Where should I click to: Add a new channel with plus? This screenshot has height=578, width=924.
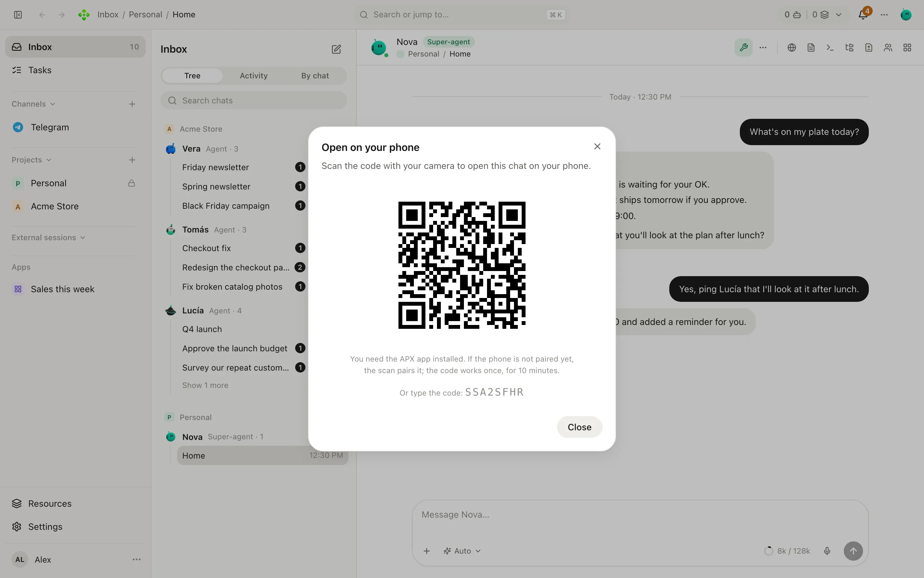point(132,104)
